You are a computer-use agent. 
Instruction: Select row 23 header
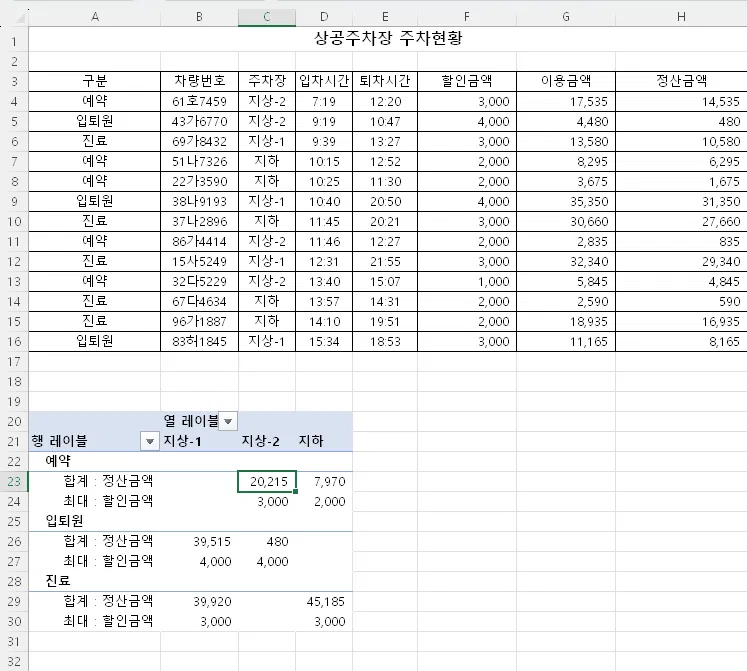point(14,481)
